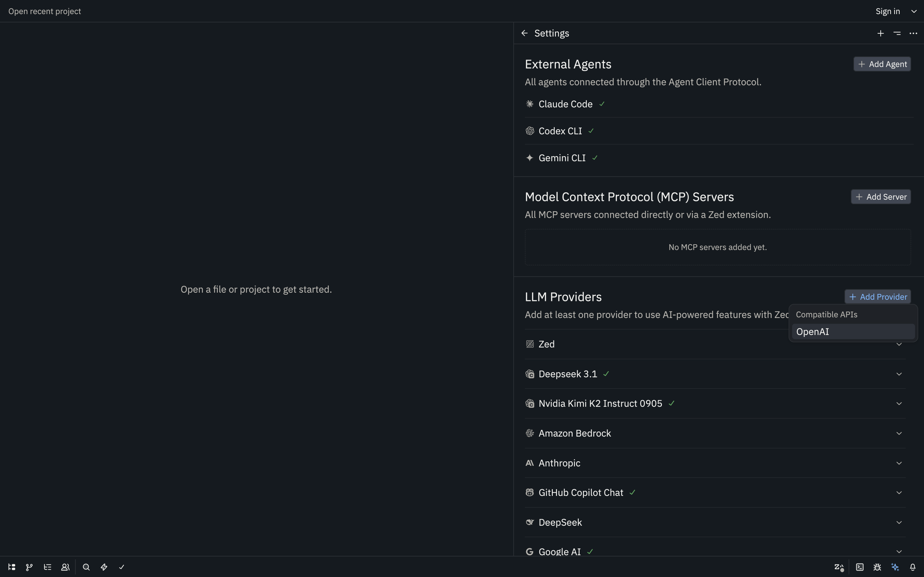
Task: Click Open recent project
Action: [45, 11]
